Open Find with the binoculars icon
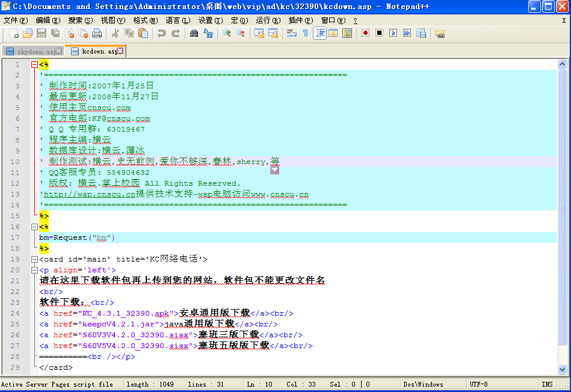 194,33
